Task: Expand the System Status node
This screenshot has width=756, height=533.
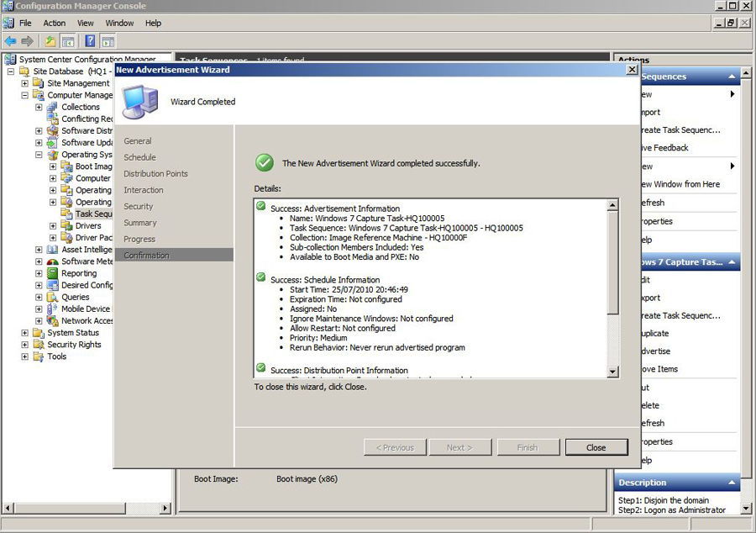Action: pyautogui.click(x=24, y=333)
